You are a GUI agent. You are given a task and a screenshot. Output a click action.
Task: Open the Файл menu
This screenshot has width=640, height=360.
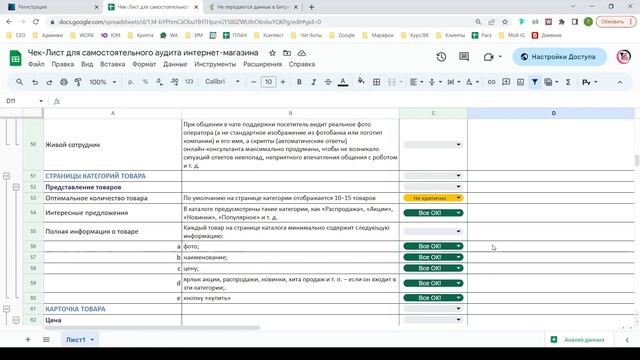pos(36,64)
